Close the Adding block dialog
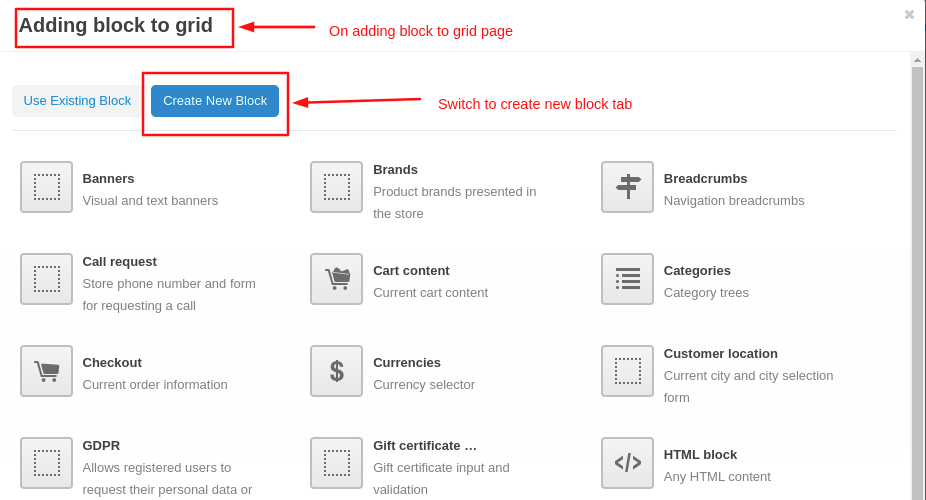This screenshot has height=500, width=926. coord(909,15)
